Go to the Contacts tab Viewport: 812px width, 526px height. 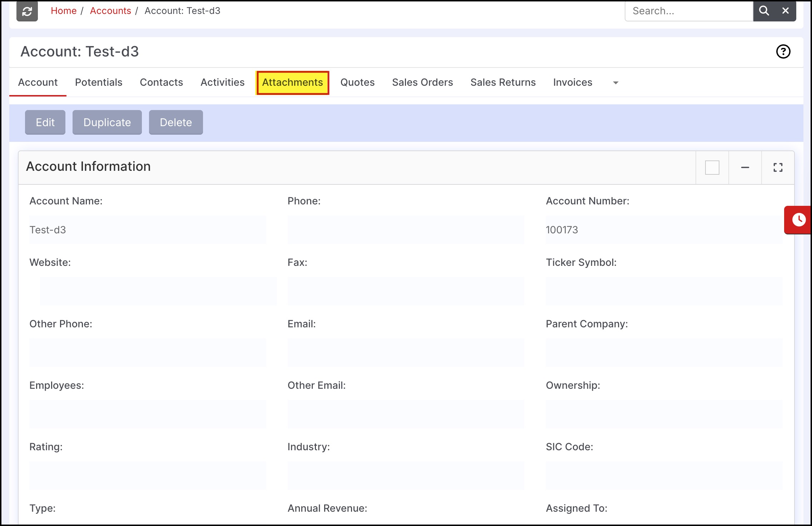point(161,83)
